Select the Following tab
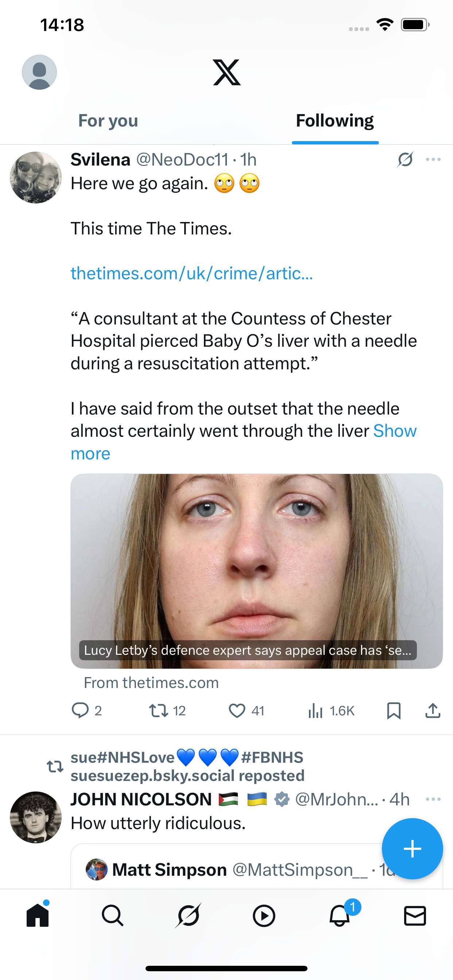Image resolution: width=453 pixels, height=980 pixels. click(334, 121)
